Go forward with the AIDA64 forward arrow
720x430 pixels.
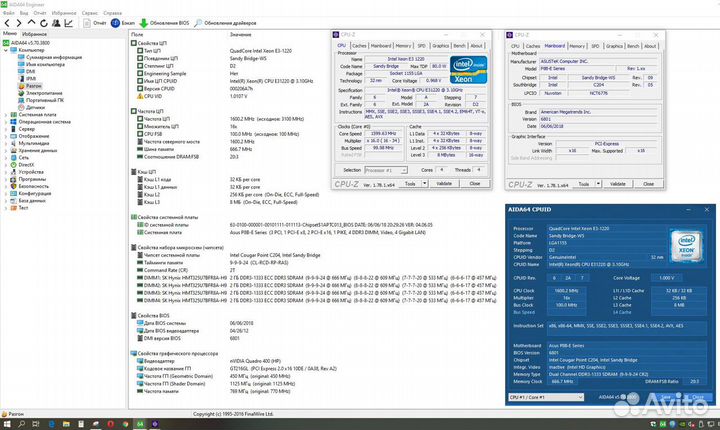[x=19, y=23]
